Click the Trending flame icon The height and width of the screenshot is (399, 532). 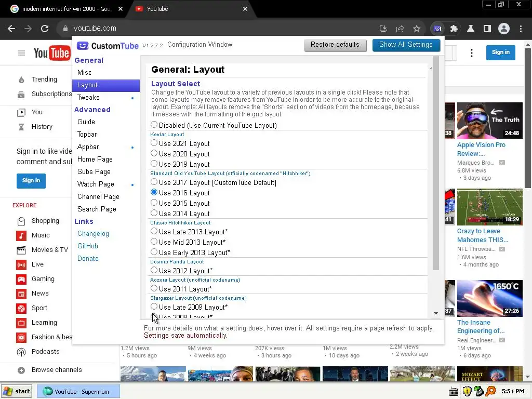pyautogui.click(x=21, y=79)
